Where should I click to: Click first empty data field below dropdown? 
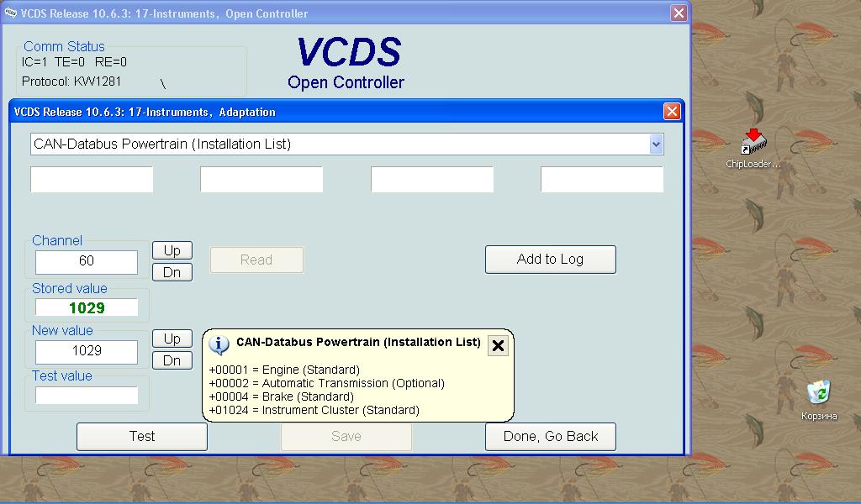point(92,179)
